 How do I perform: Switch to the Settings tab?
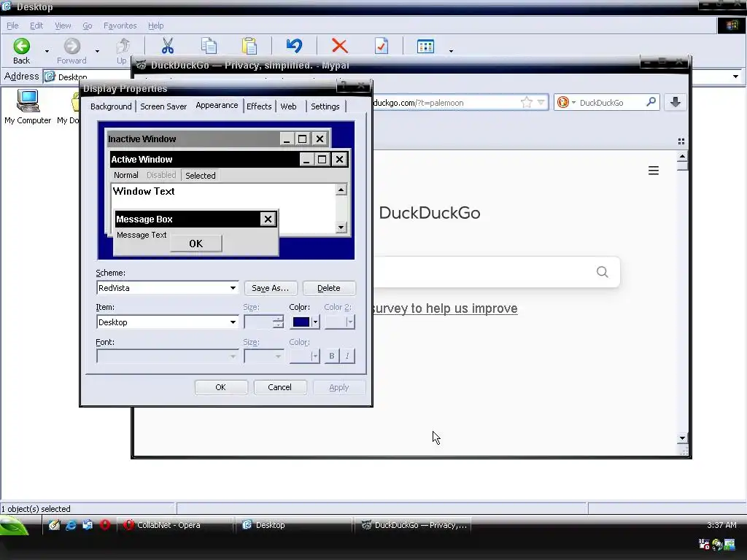(325, 106)
